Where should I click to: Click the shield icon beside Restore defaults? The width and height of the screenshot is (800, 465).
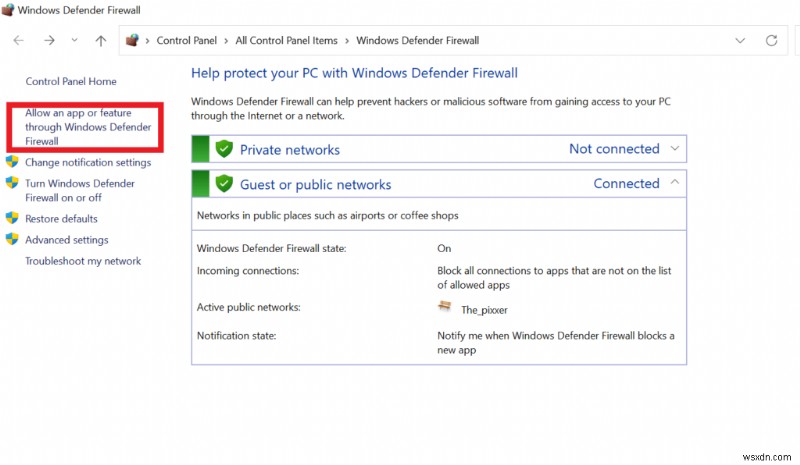coord(12,218)
